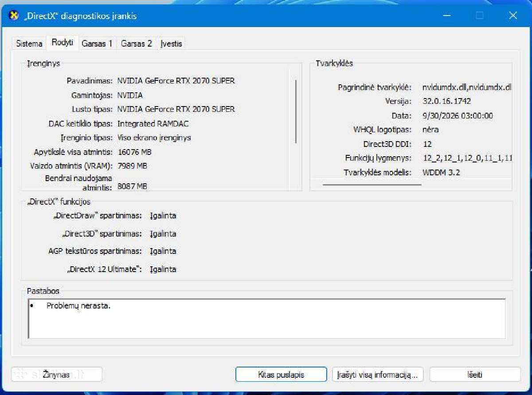Click the Viso ekrano įrenginys value

pos(154,138)
